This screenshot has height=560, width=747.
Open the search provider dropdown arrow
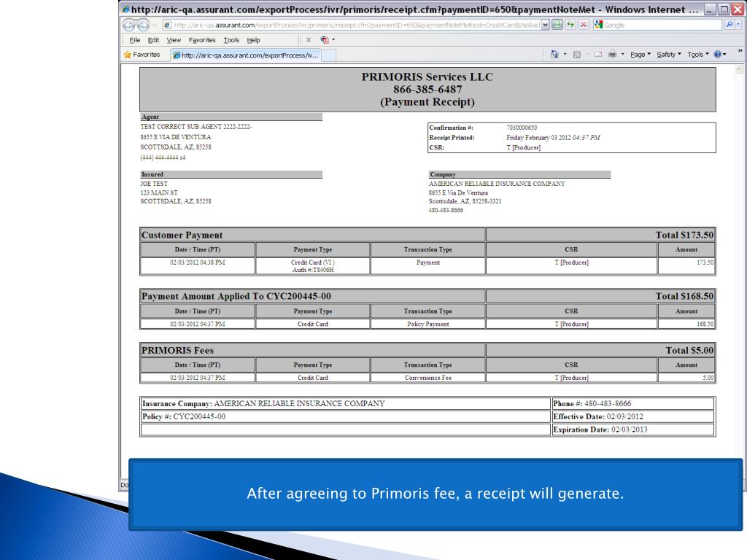pyautogui.click(x=738, y=25)
